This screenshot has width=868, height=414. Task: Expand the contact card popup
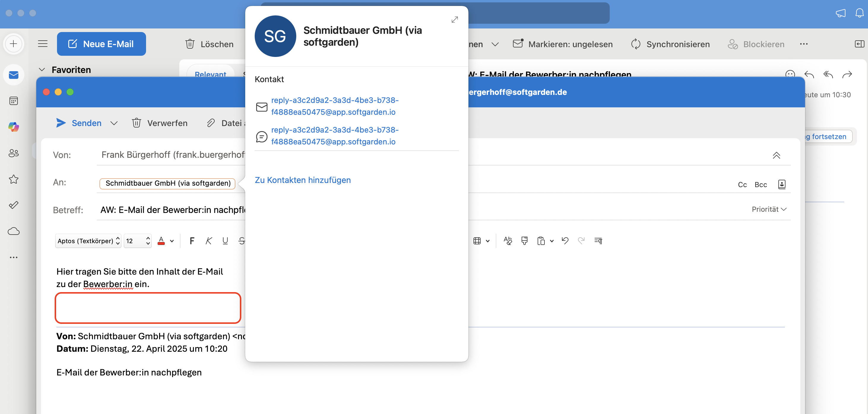click(454, 20)
